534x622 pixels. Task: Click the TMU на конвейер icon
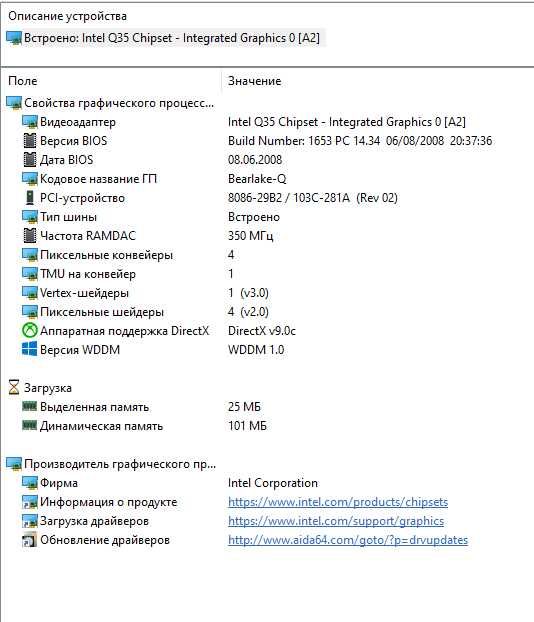coord(30,274)
